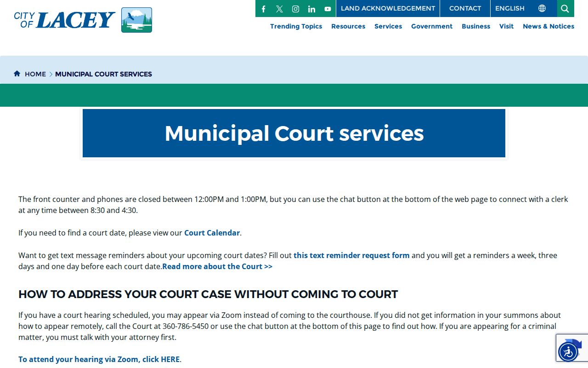Open the City of Lacey Facebook page
The height and width of the screenshot is (368, 588).
263,9
